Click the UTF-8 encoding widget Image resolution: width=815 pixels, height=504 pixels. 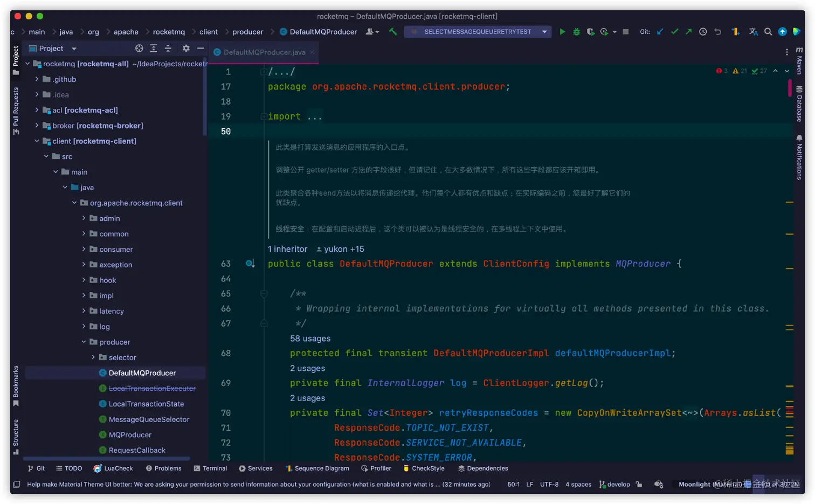(549, 484)
